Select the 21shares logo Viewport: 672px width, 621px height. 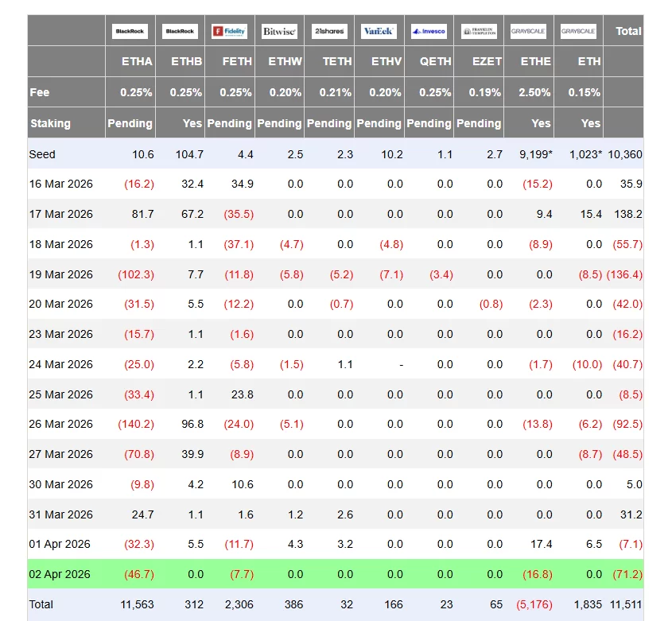point(329,31)
